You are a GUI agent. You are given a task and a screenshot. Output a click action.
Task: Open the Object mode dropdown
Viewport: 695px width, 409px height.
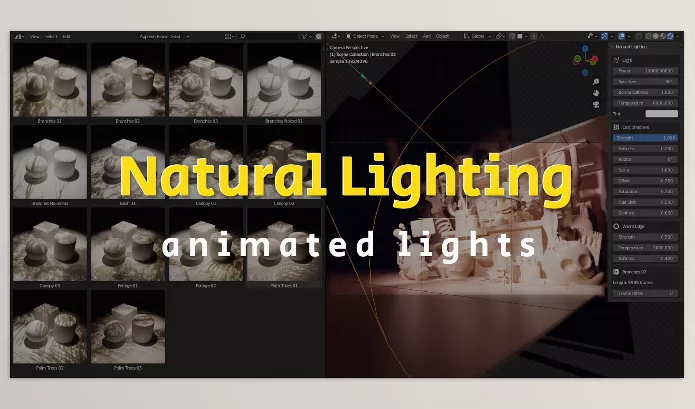click(363, 36)
